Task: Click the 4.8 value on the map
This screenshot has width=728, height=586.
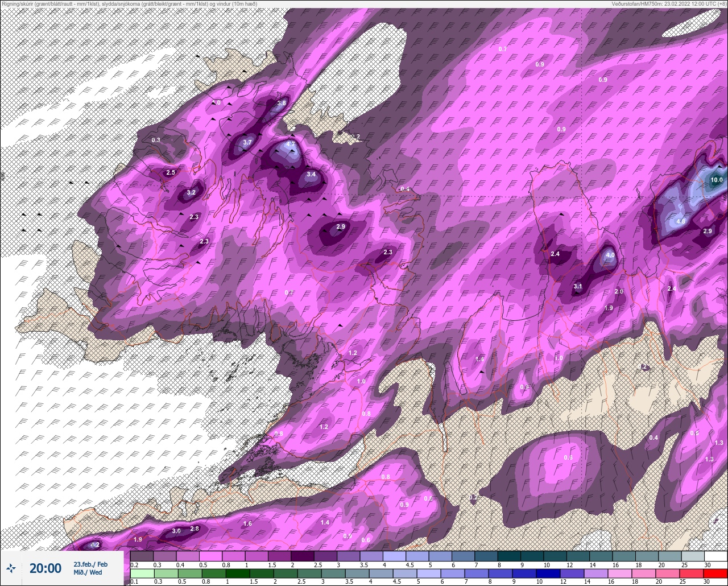Action: click(681, 221)
